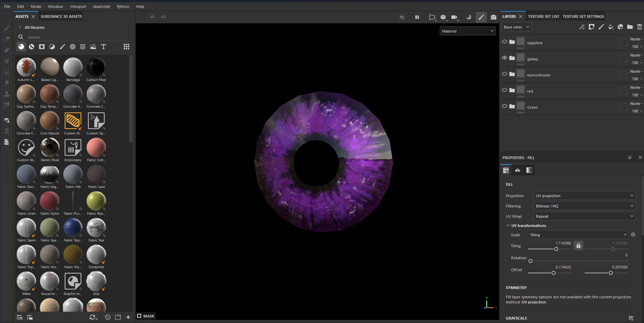Pause rendering with the pause icon
Viewport: 644px width, 323px height.
(x=417, y=17)
